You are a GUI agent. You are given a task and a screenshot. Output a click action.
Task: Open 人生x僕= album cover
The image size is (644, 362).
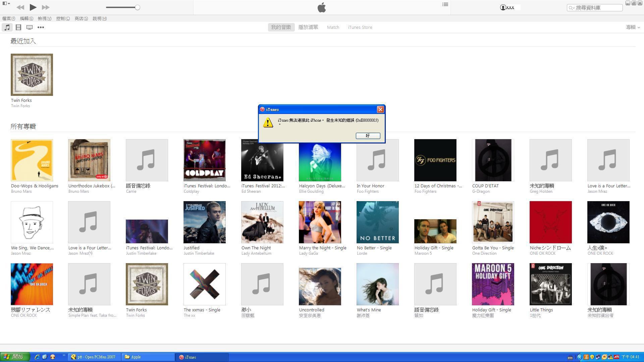pos(608,222)
